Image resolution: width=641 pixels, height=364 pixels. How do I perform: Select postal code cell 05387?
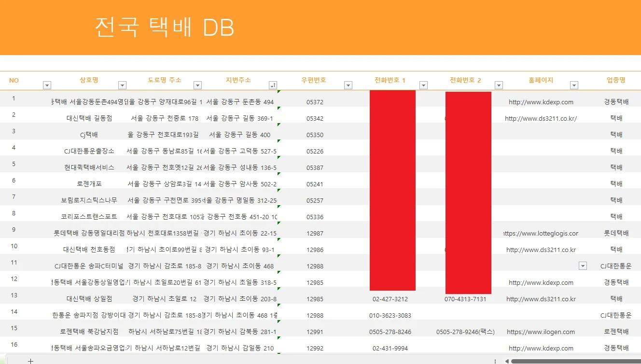click(315, 168)
